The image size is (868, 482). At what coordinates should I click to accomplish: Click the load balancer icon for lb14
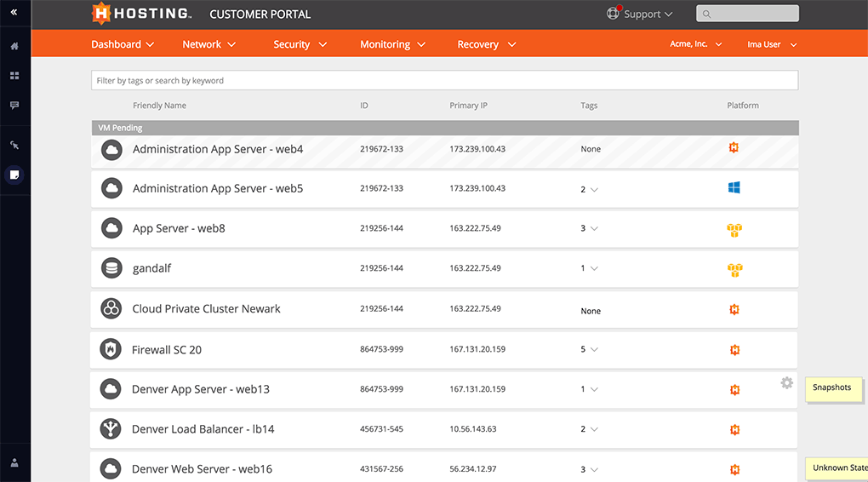(x=111, y=429)
